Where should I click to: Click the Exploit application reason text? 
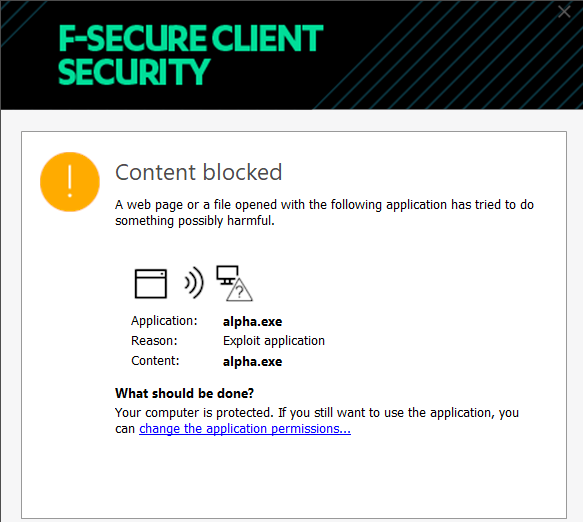tap(274, 341)
